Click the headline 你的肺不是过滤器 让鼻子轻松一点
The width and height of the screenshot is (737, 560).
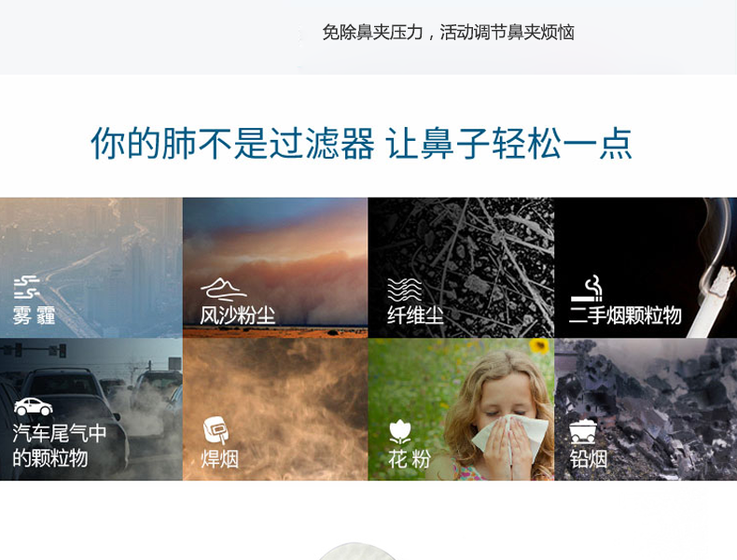pyautogui.click(x=361, y=144)
